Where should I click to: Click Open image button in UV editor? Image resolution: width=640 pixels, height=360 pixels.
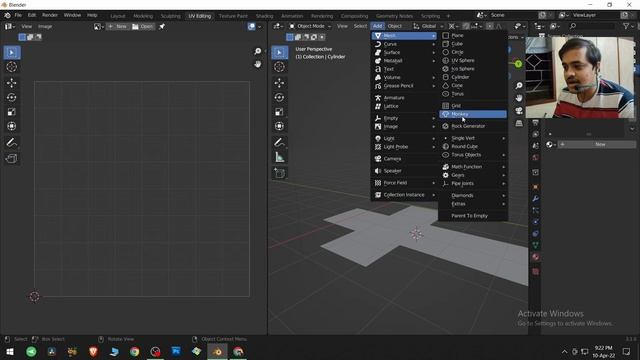click(x=142, y=27)
